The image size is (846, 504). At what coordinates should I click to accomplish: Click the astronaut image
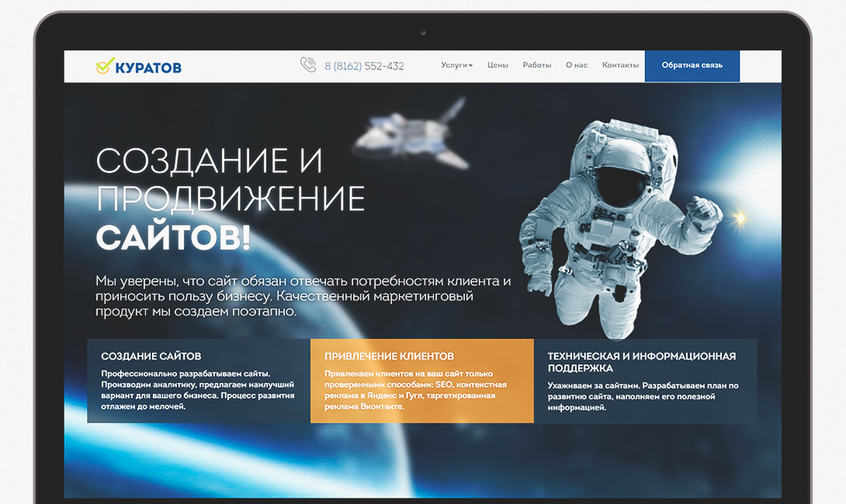tap(620, 229)
